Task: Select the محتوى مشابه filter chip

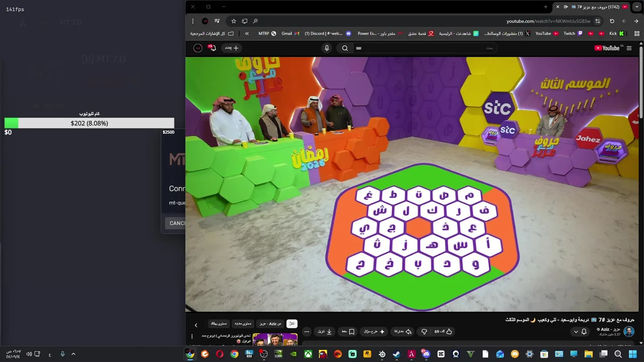Action: click(x=243, y=324)
